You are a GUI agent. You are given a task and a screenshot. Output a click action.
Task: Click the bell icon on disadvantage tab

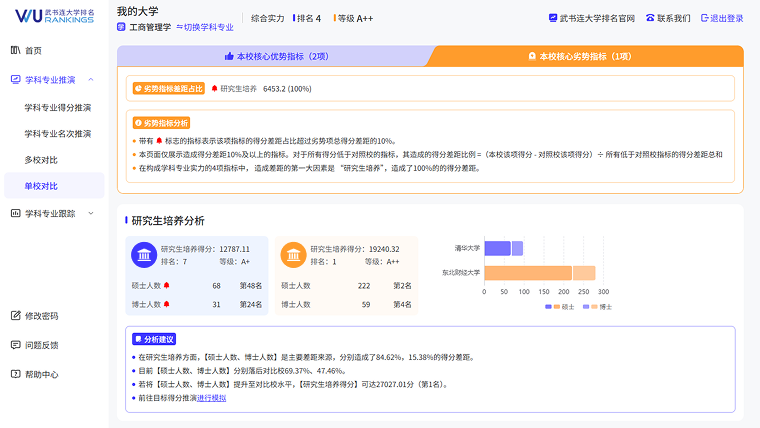(x=532, y=56)
